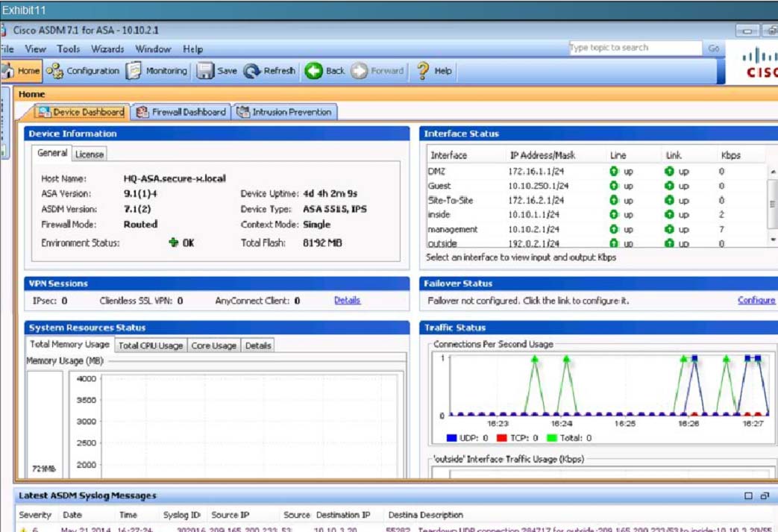This screenshot has width=778, height=532.
Task: Select the Total Memory Usage tab
Action: (x=69, y=344)
